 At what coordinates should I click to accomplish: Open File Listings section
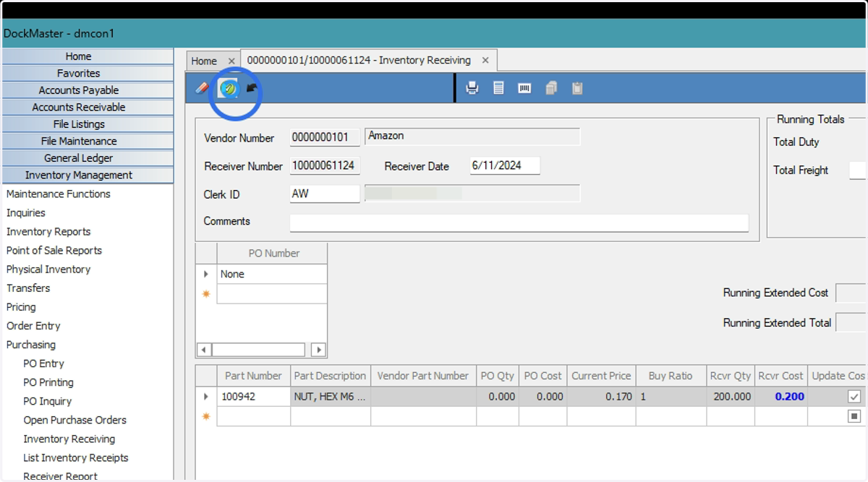88,124
